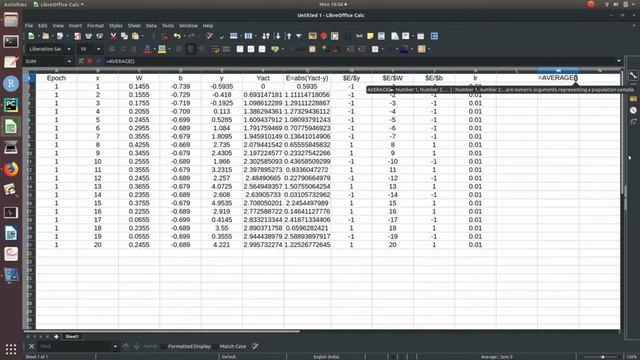Click the Function Wizard icon
640x360 pixels.
[81, 61]
